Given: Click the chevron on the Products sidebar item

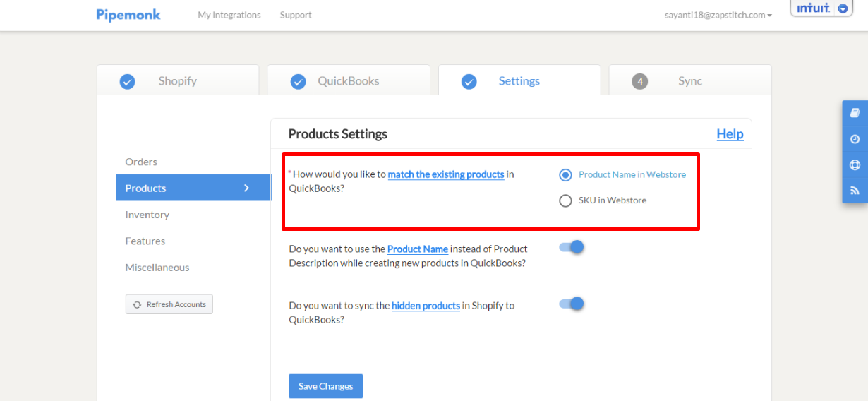Looking at the screenshot, I should tap(246, 188).
